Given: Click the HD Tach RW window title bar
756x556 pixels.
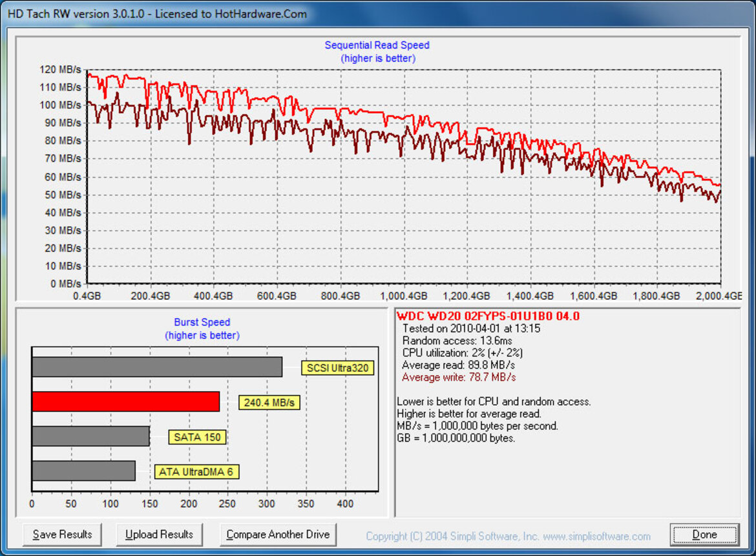Looking at the screenshot, I should pos(378,14).
